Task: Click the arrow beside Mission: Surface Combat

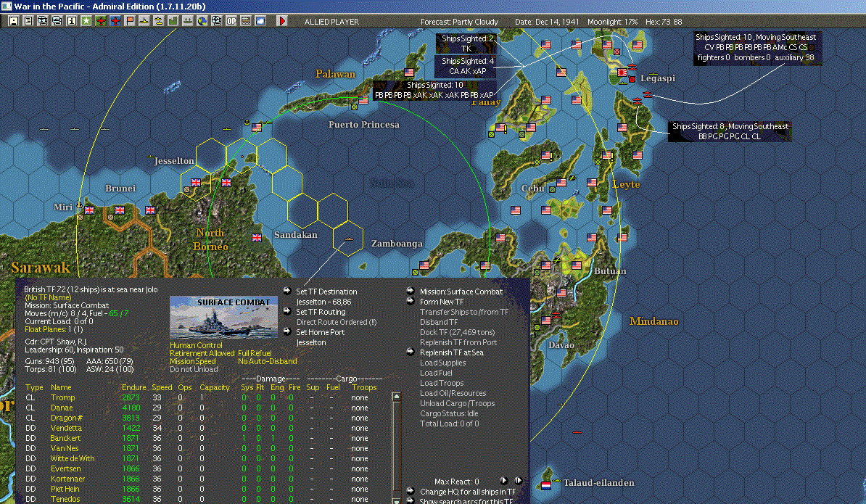Action: (411, 291)
